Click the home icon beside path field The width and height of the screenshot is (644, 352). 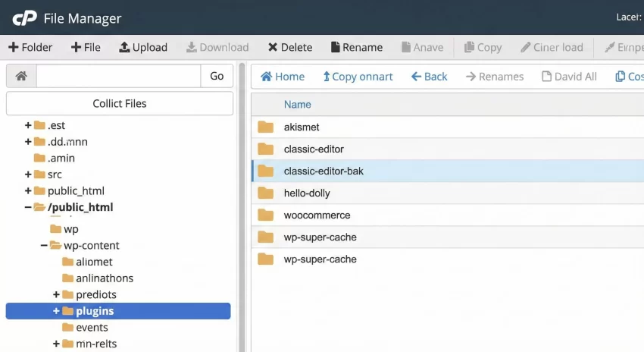pyautogui.click(x=21, y=76)
